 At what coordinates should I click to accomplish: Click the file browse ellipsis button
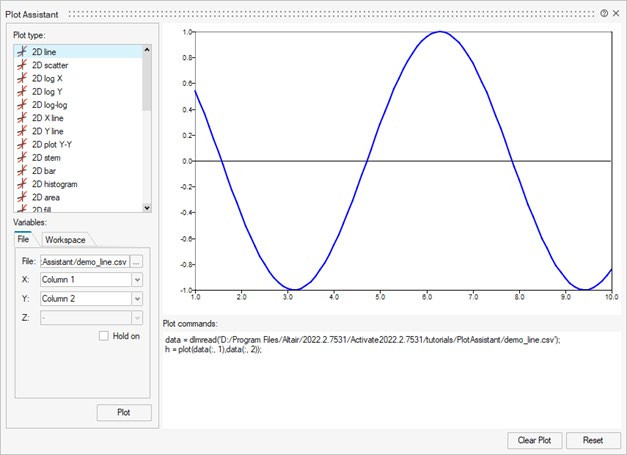click(x=138, y=261)
